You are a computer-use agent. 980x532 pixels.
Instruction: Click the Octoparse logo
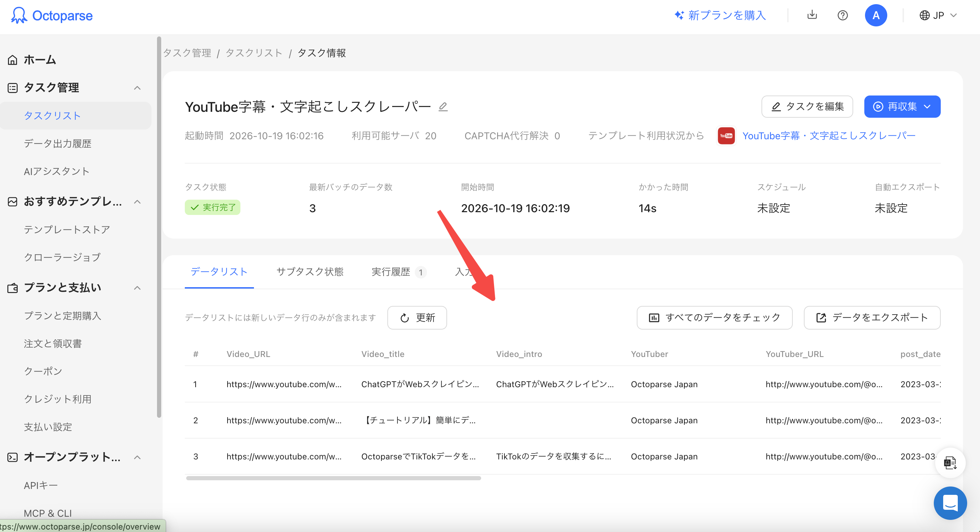(x=52, y=16)
